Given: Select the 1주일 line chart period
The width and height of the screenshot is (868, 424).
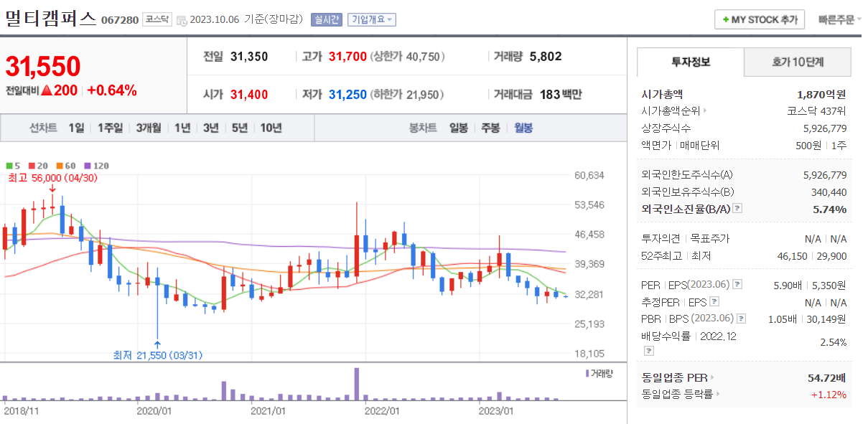Looking at the screenshot, I should click(111, 128).
